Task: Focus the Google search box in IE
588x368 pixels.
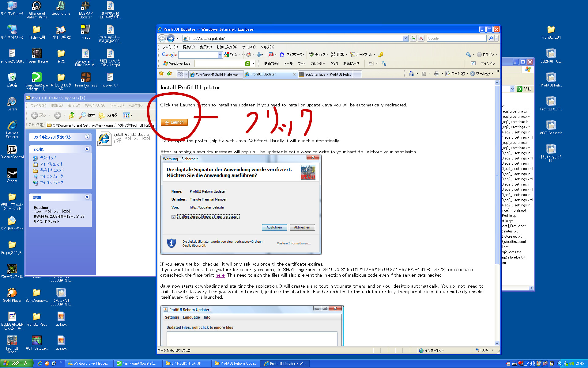Action: click(x=456, y=38)
